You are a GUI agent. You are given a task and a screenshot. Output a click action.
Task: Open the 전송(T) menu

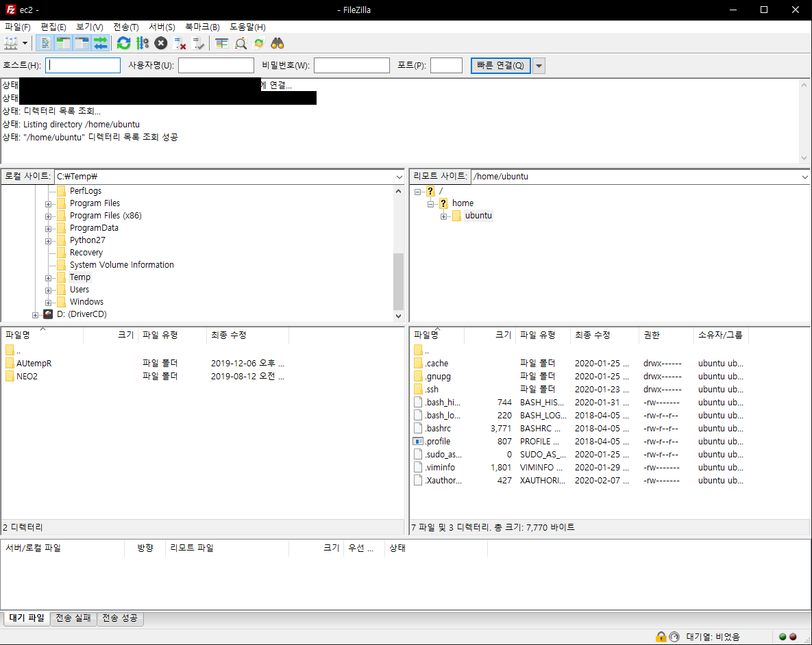click(126, 27)
